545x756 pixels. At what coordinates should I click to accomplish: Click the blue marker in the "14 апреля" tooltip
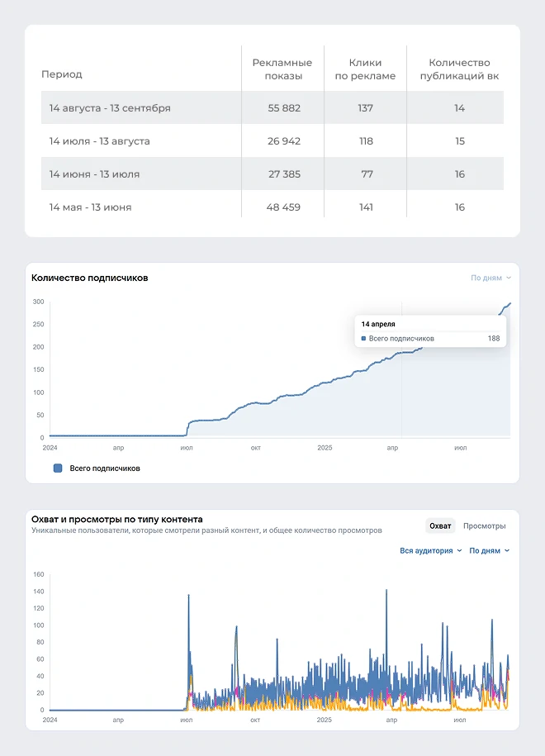point(364,339)
